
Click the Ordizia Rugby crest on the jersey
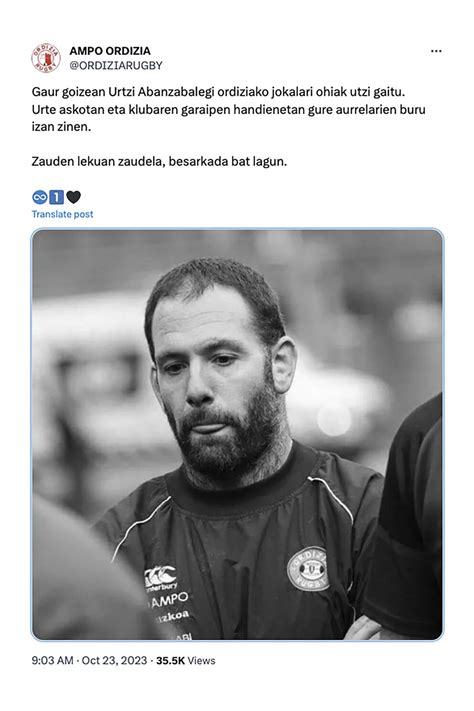tap(308, 569)
